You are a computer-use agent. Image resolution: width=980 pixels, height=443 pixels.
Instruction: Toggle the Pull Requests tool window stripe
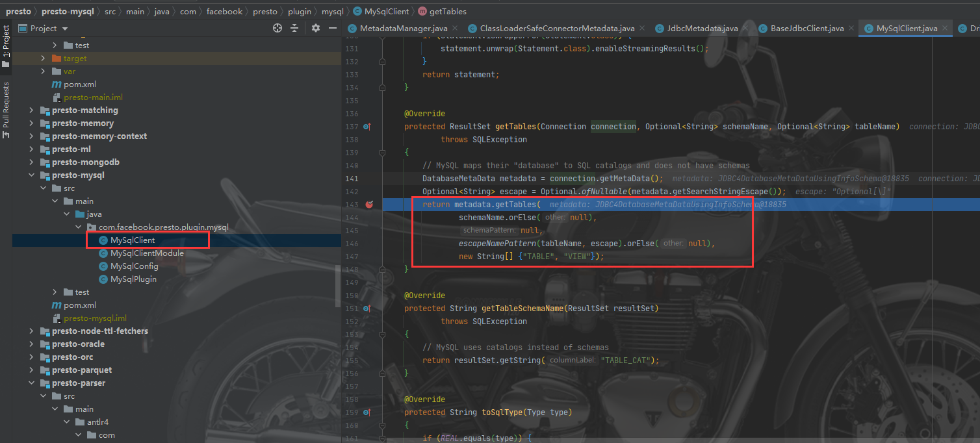point(6,109)
